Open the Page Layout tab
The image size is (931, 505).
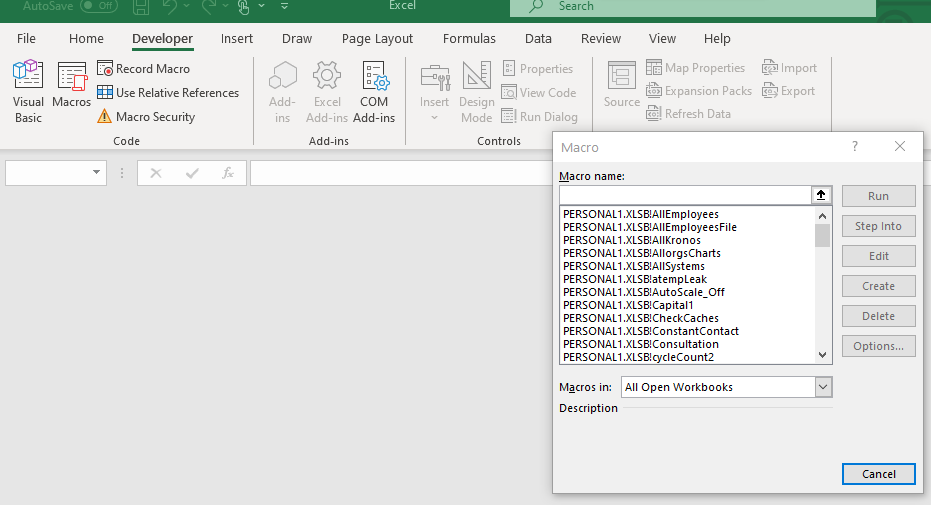tap(377, 39)
